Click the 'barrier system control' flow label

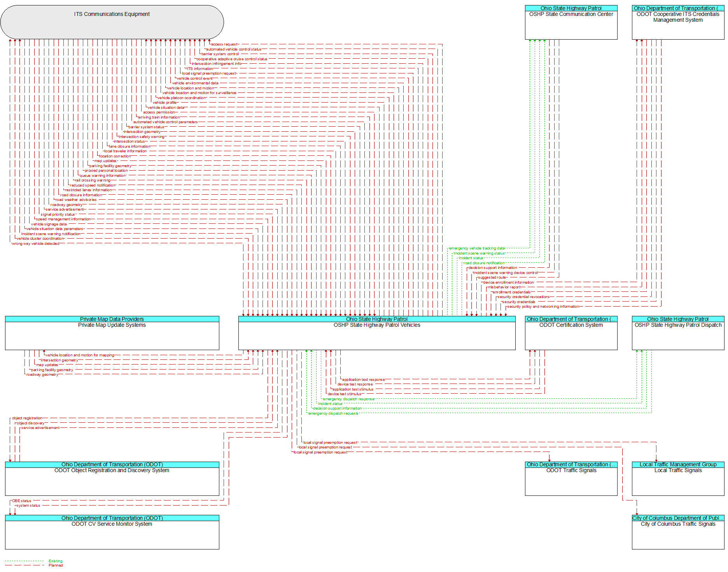point(220,54)
